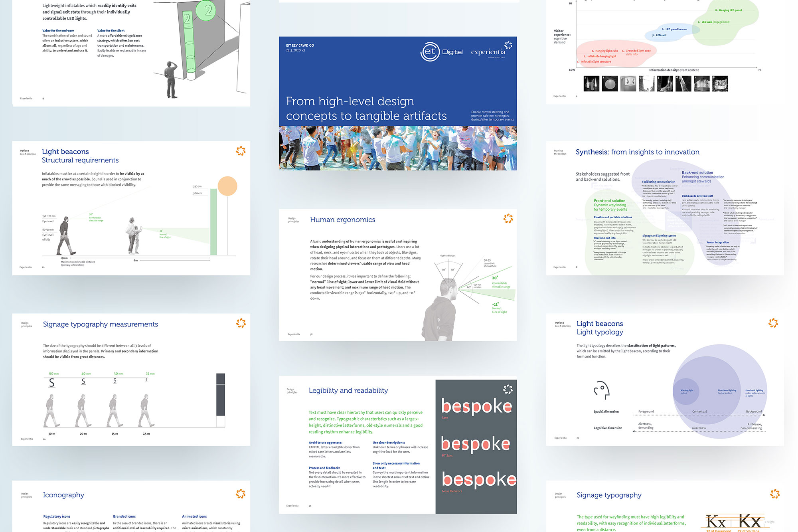Image resolution: width=798 pixels, height=532 pixels.
Task: Click the 'Legibility and readability' heading
Action: point(348,390)
